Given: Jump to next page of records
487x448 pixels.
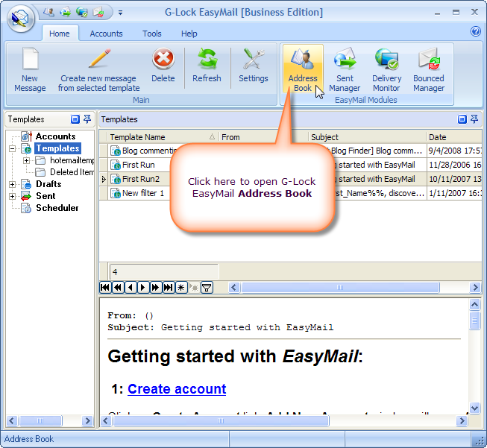Looking at the screenshot, I should [155, 288].
